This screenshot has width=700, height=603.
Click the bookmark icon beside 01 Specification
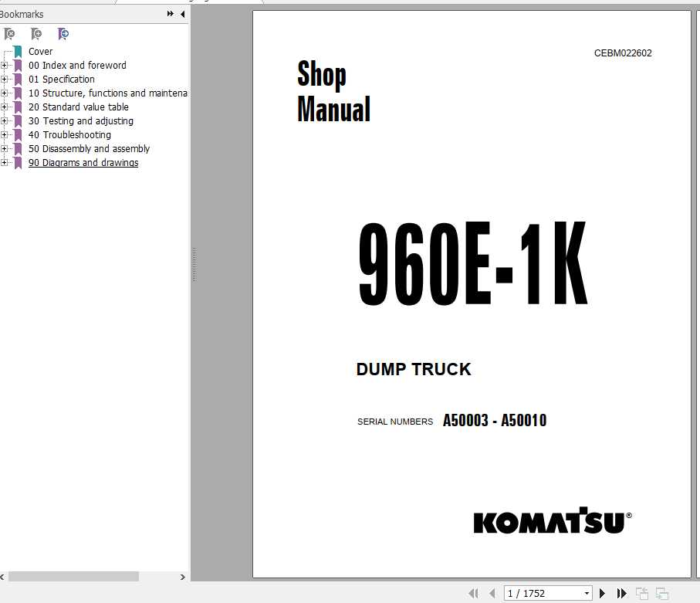coord(18,80)
